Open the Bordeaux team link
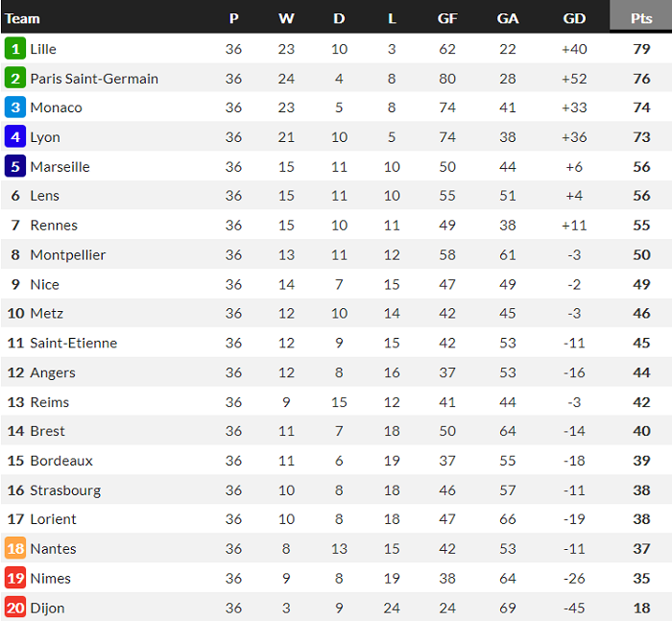The height and width of the screenshot is (621, 672). tap(61, 461)
